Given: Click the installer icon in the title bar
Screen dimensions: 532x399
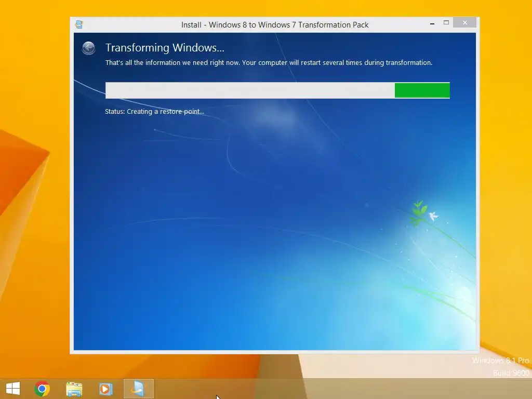Looking at the screenshot, I should click(79, 24).
